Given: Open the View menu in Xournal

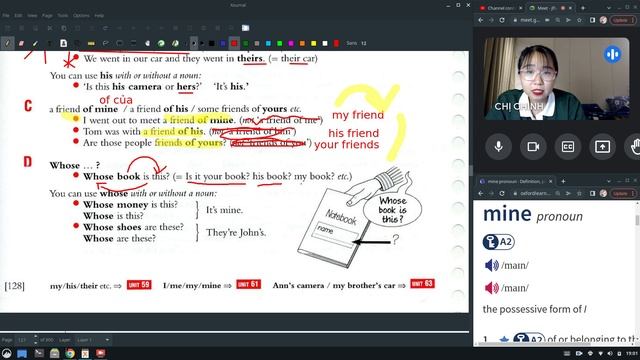Looking at the screenshot, I should pos(32,16).
